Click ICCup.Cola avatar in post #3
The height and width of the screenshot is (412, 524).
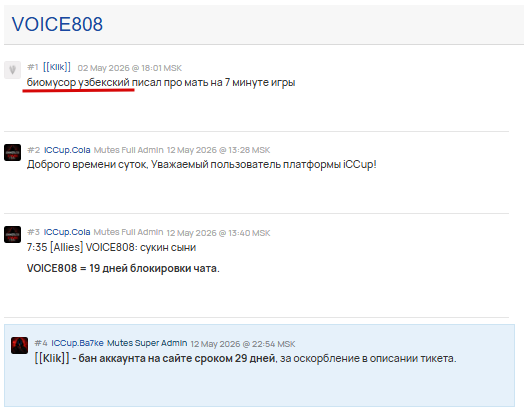(x=12, y=234)
